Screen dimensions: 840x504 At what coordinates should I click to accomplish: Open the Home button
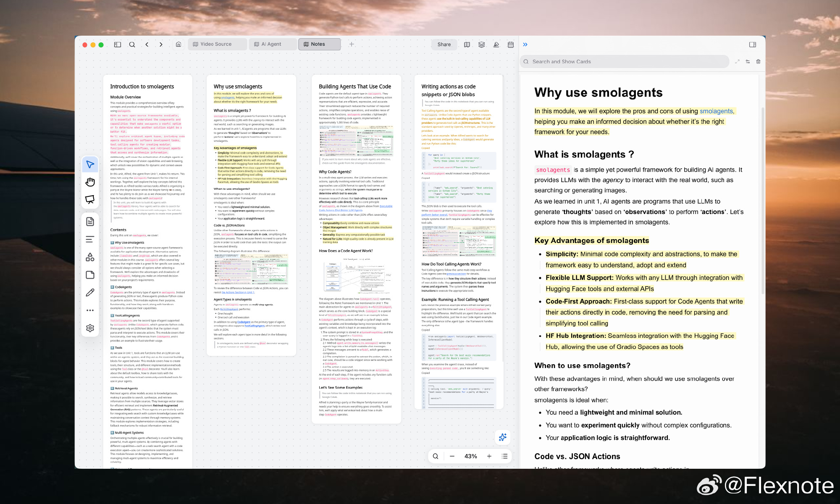point(178,44)
